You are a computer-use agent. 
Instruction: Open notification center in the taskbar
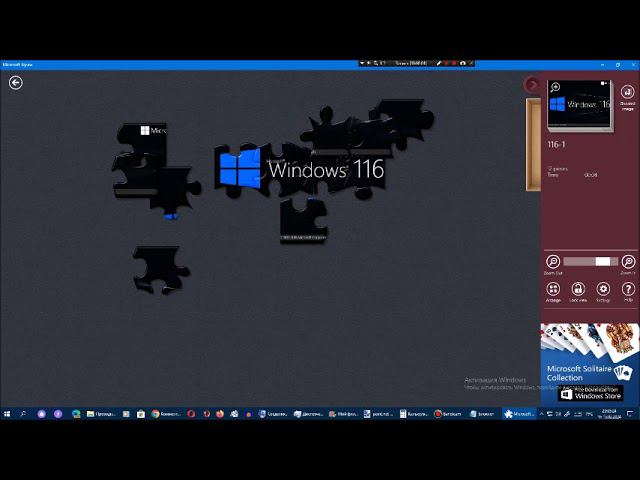(x=630, y=414)
